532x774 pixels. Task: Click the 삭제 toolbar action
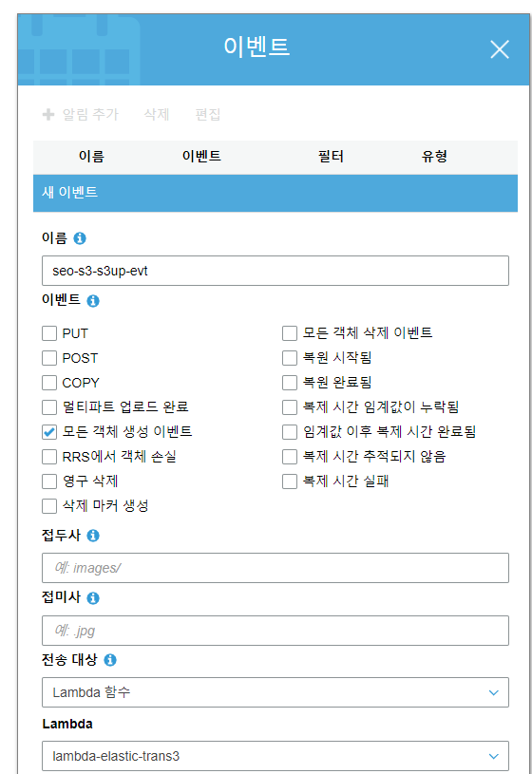pyautogui.click(x=157, y=115)
